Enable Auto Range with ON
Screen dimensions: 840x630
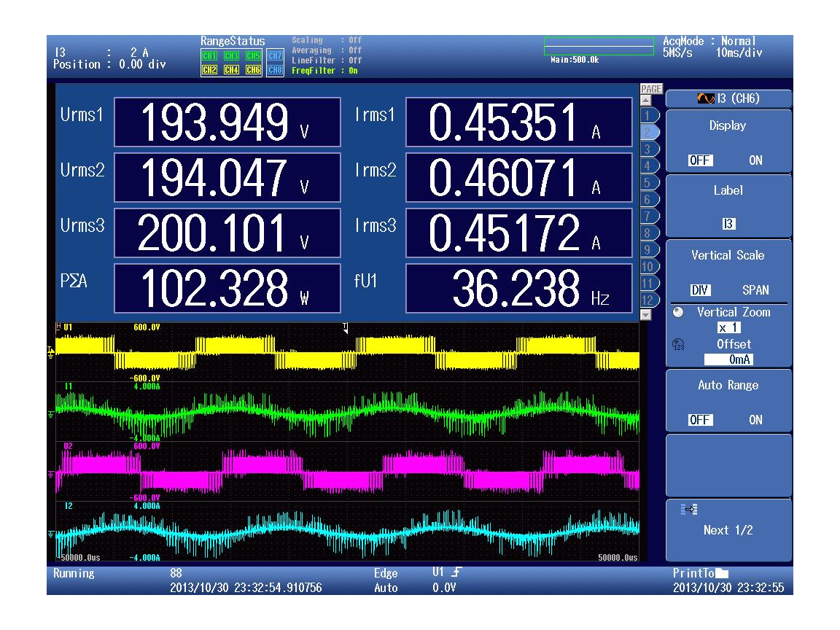click(x=755, y=420)
